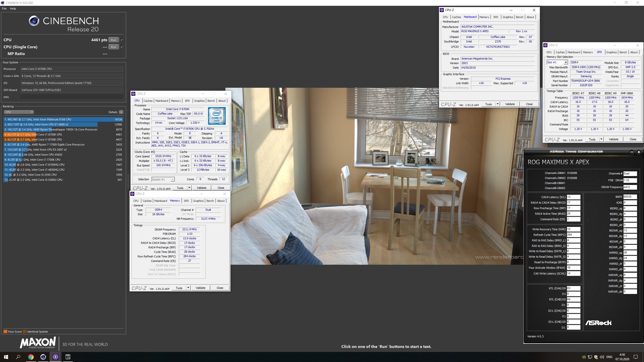Select the Threadripper 1950X ranking entry
The image size is (644, 362).
point(63,129)
